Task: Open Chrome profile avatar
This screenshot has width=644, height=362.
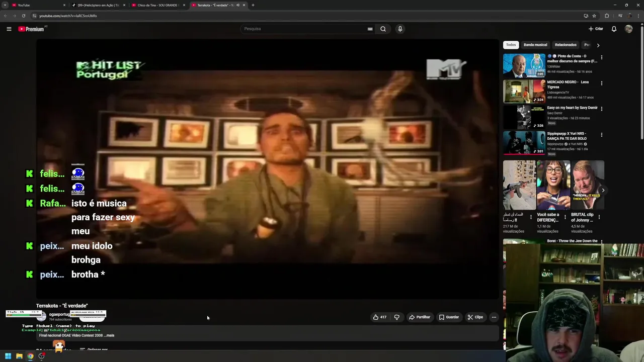Action: pyautogui.click(x=629, y=16)
